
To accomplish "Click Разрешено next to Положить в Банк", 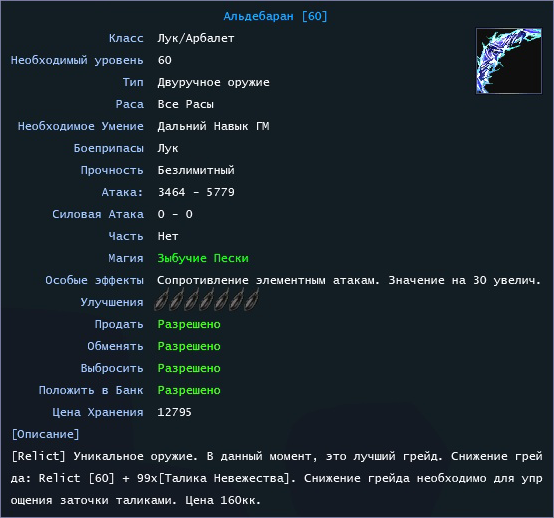I will (x=189, y=390).
